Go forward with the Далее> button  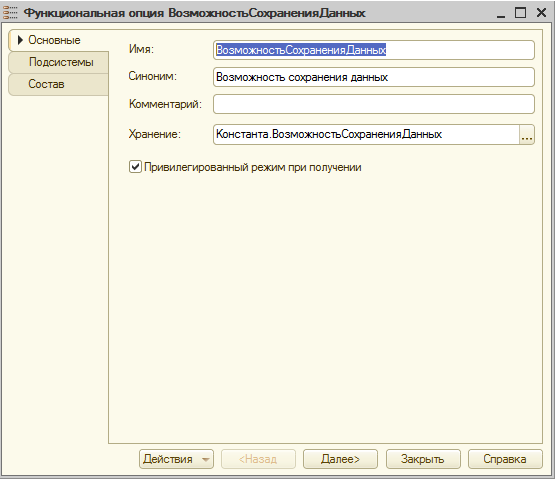point(340,459)
